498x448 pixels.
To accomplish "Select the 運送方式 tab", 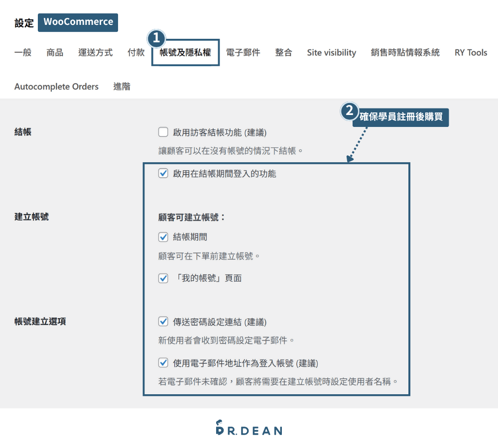I will click(x=95, y=52).
